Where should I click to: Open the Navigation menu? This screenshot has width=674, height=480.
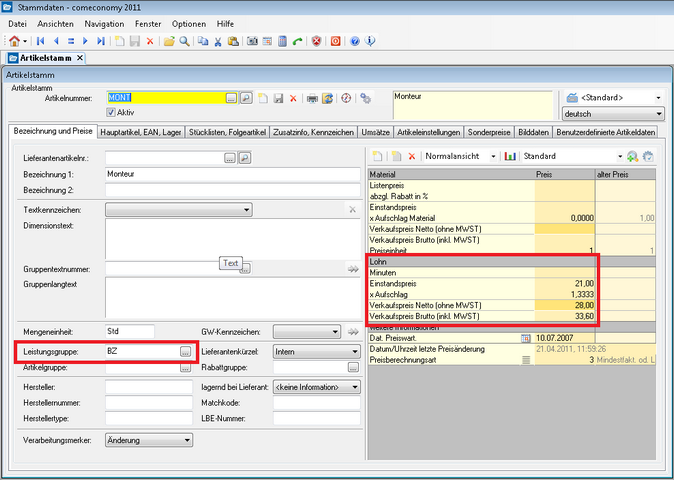104,24
